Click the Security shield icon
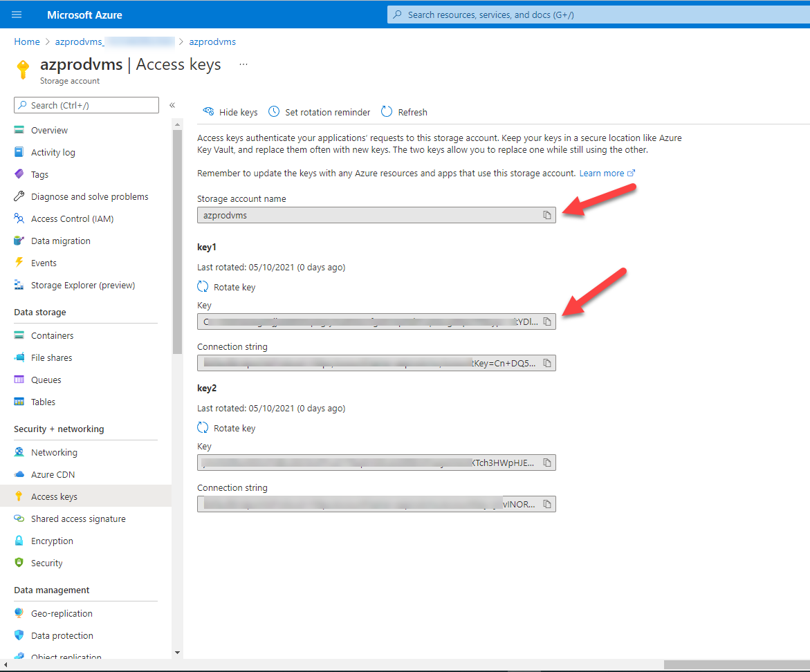 [19, 563]
